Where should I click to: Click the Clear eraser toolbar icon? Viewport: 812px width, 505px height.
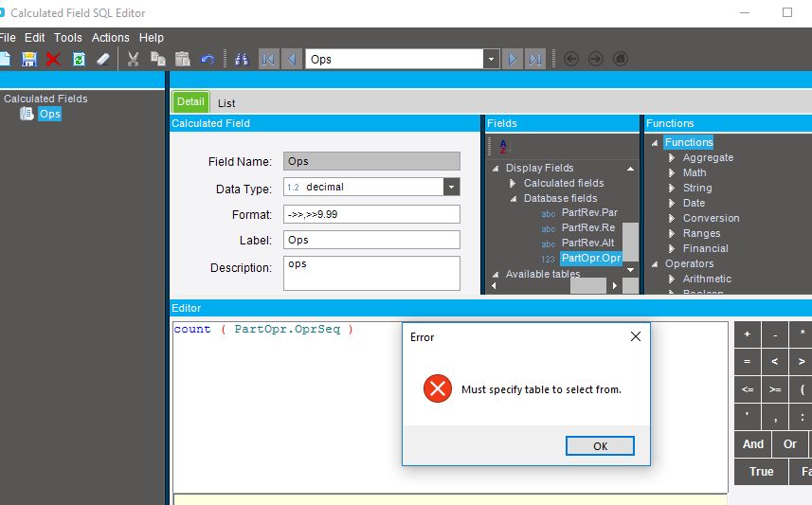(x=103, y=59)
